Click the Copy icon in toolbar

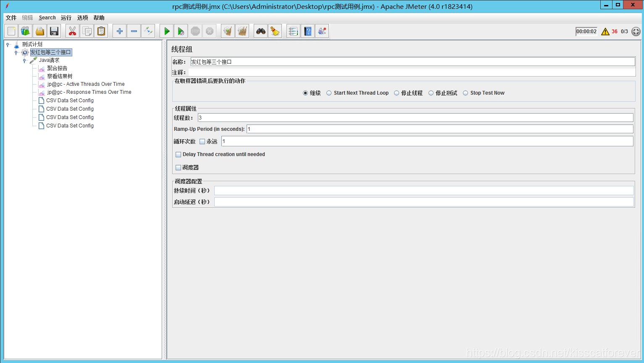pyautogui.click(x=87, y=31)
